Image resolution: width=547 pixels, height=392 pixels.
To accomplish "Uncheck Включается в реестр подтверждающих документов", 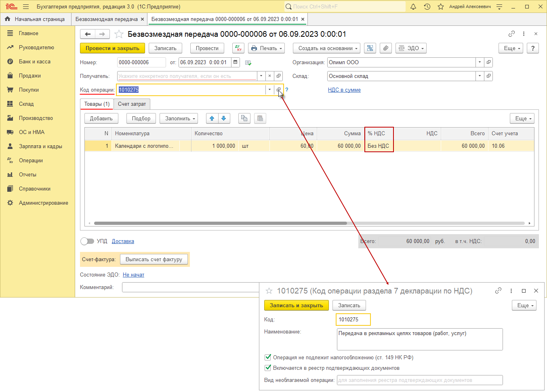I will tap(267, 368).
